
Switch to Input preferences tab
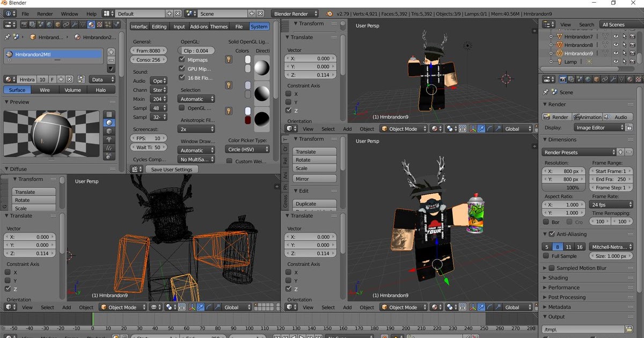coord(179,26)
